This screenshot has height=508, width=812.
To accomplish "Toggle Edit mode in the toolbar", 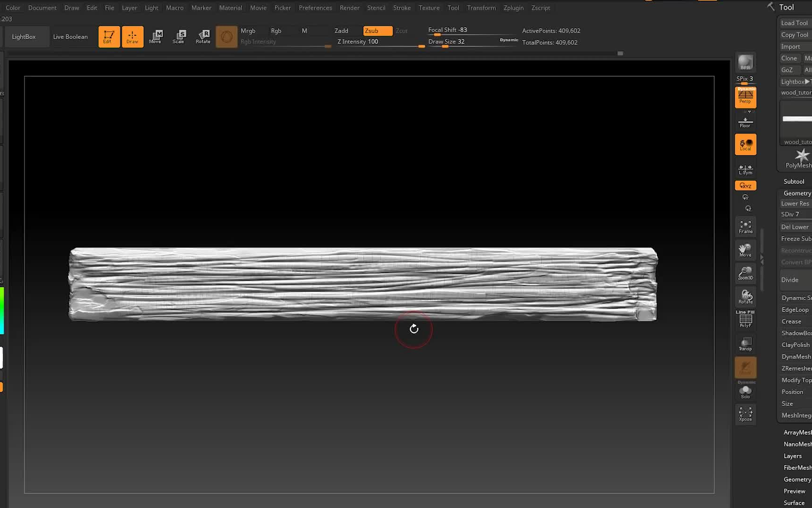I will (109, 36).
